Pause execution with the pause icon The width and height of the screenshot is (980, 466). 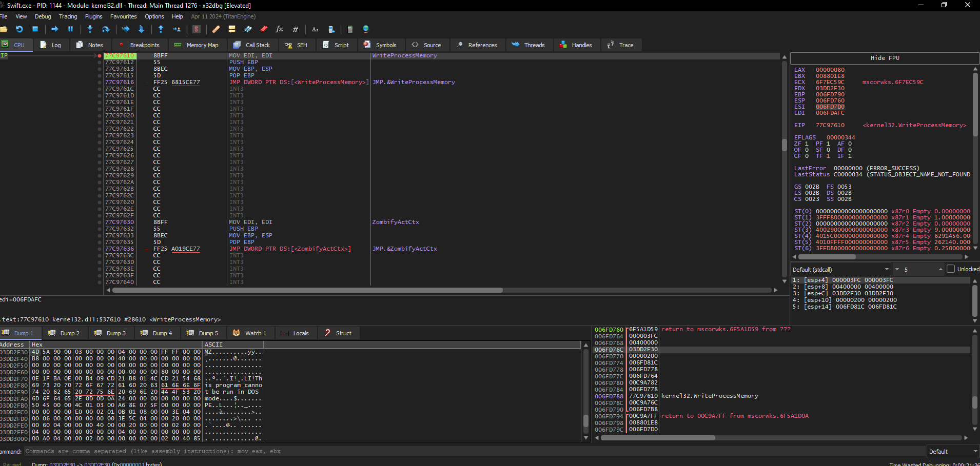(x=71, y=29)
